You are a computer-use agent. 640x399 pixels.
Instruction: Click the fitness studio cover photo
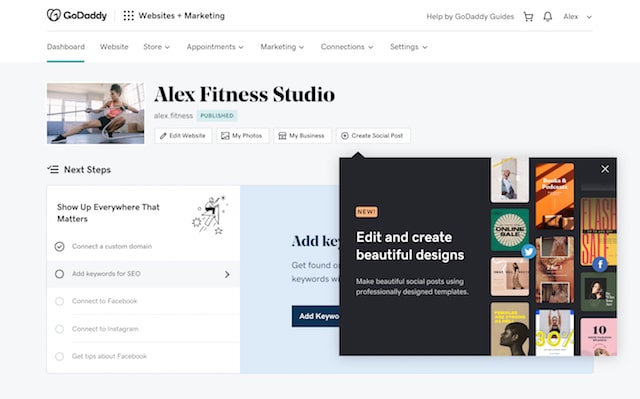tap(96, 113)
